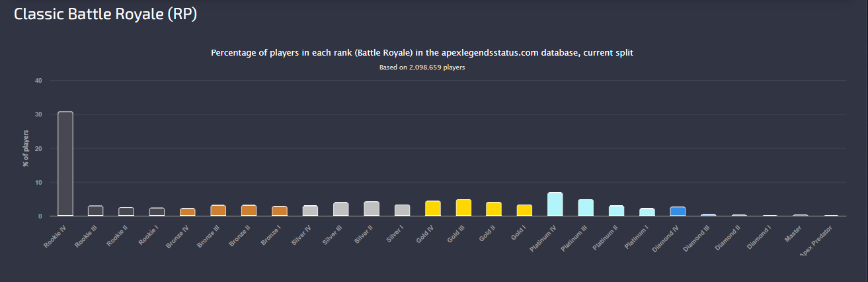The image size is (868, 282).
Task: Click the tall Rookie IV bar
Action: pyautogui.click(x=65, y=164)
